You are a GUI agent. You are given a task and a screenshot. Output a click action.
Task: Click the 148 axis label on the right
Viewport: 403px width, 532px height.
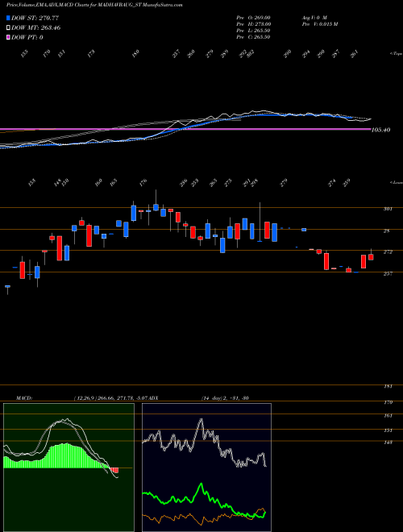[388, 443]
